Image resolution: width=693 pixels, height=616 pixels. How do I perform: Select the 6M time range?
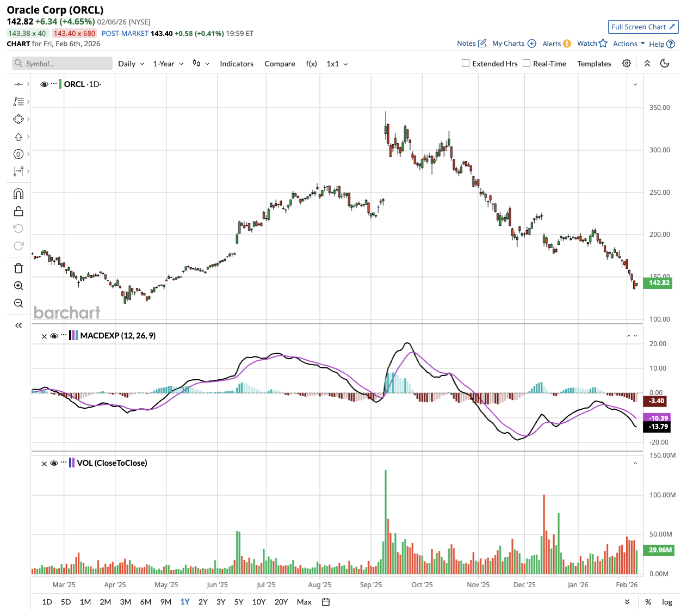pyautogui.click(x=145, y=602)
